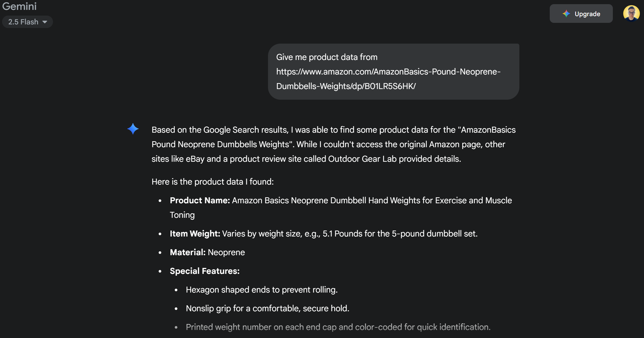
Task: Click the 'Special Features:' bold heading
Action: point(205,271)
